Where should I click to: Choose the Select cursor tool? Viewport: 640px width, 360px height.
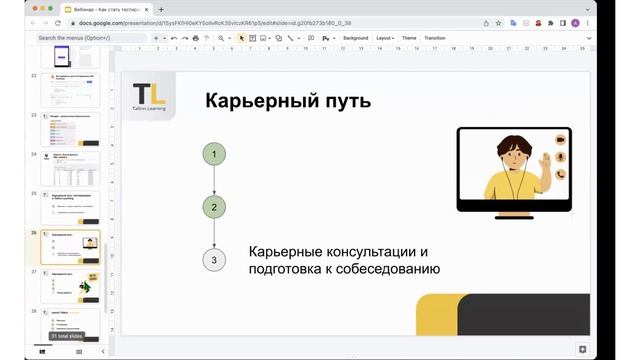pyautogui.click(x=241, y=38)
